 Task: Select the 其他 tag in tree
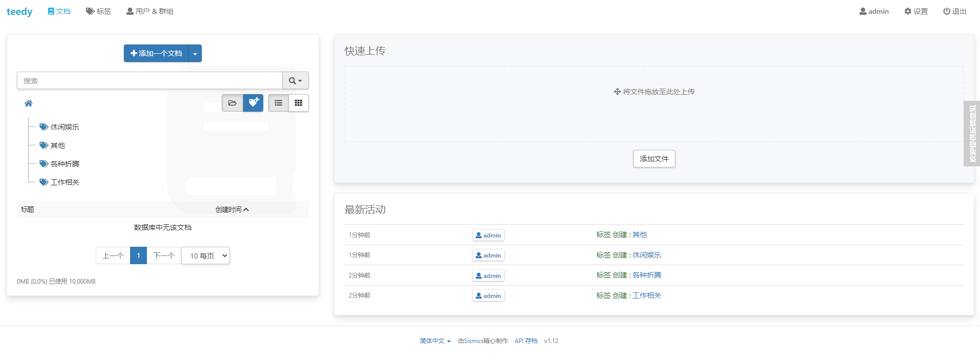[x=57, y=145]
